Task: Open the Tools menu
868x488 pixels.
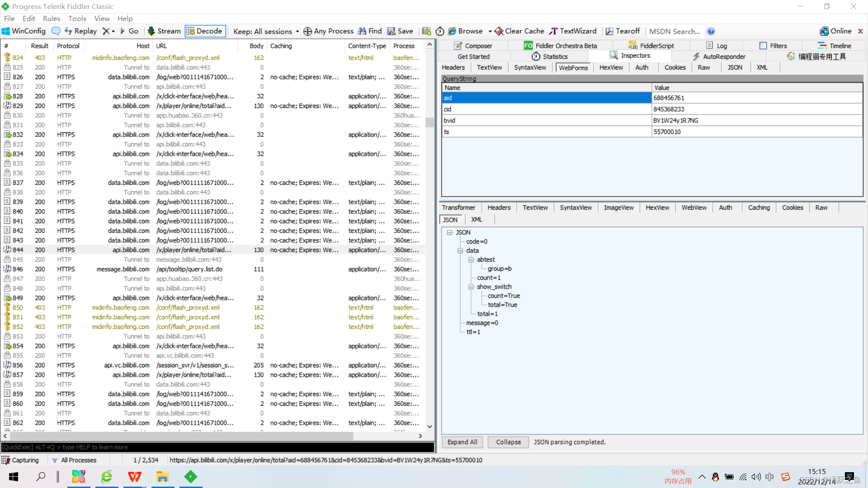Action: (77, 19)
